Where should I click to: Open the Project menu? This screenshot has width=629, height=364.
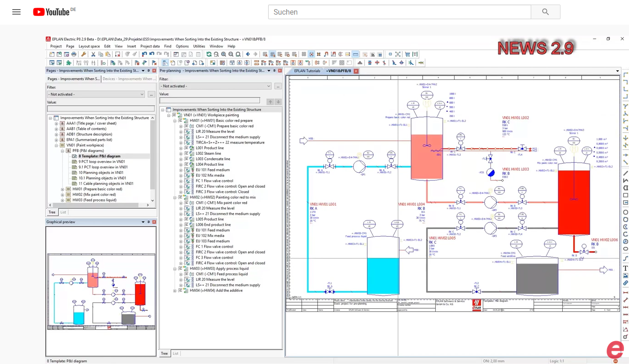coord(56,46)
